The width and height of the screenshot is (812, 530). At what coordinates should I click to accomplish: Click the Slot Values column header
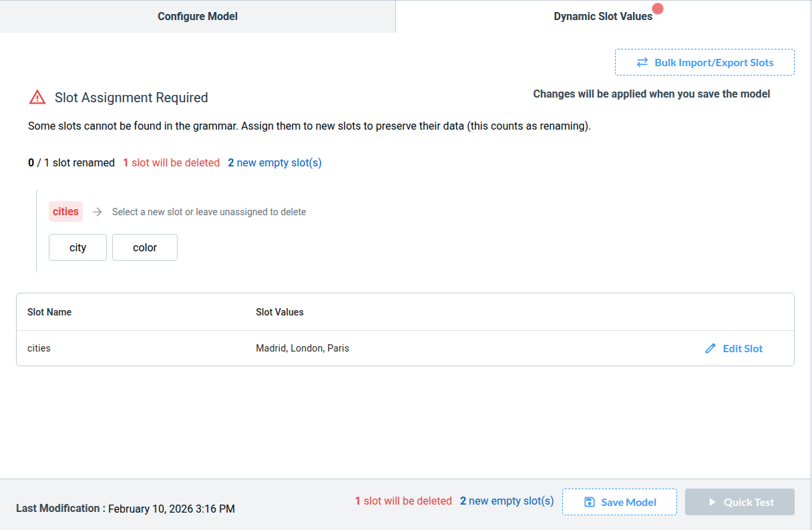(x=280, y=312)
